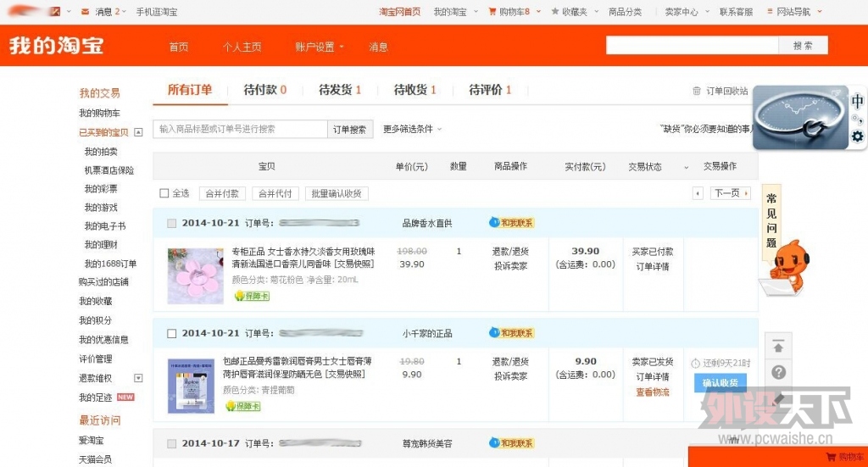The width and height of the screenshot is (868, 467).
Task: Expand the 消息 2 dropdown arrow
Action: 124,12
